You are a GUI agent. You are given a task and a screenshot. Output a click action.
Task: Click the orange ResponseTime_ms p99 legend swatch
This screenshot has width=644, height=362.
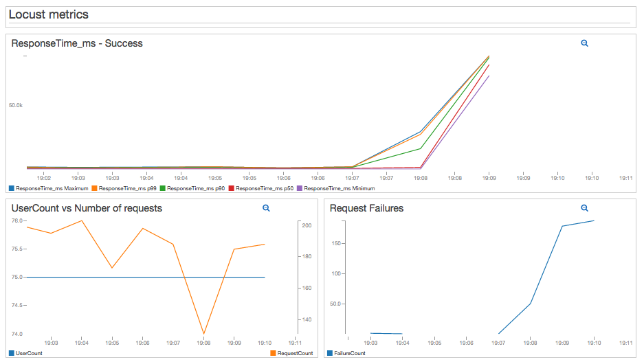(x=94, y=188)
